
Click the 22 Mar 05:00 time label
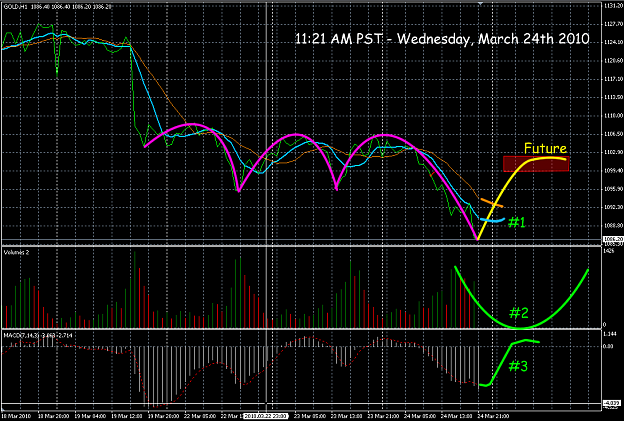pos(200,416)
